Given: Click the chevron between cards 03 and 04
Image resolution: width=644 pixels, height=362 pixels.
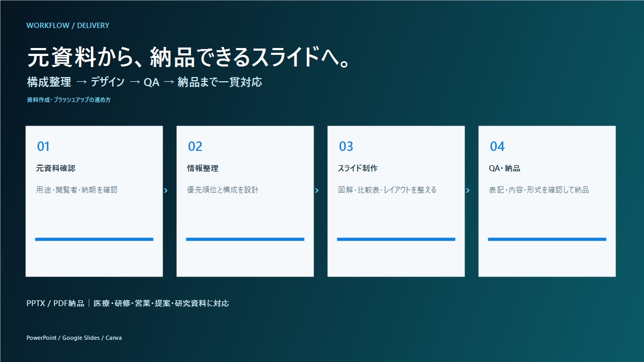Looking at the screenshot, I should [468, 190].
